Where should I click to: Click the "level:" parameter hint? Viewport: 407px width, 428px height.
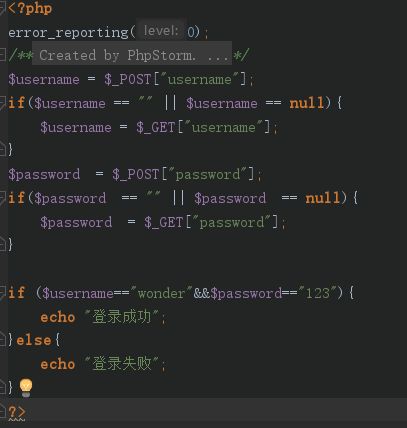click(x=161, y=31)
